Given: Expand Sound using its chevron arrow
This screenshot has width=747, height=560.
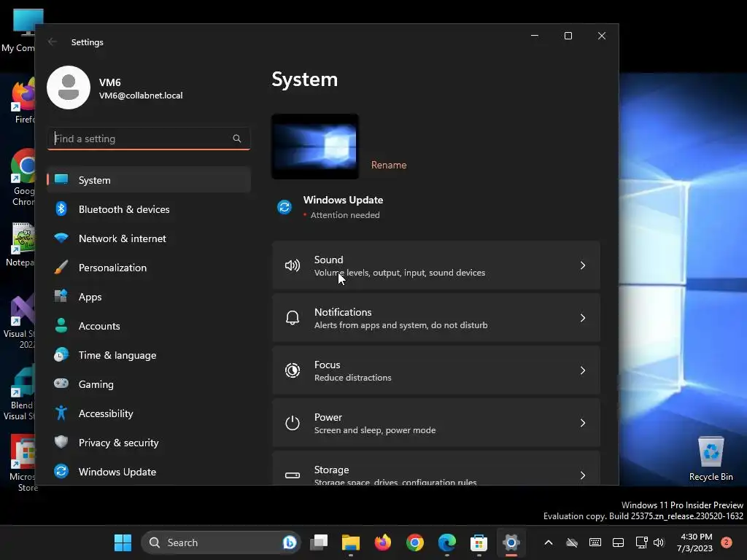Looking at the screenshot, I should point(583,265).
